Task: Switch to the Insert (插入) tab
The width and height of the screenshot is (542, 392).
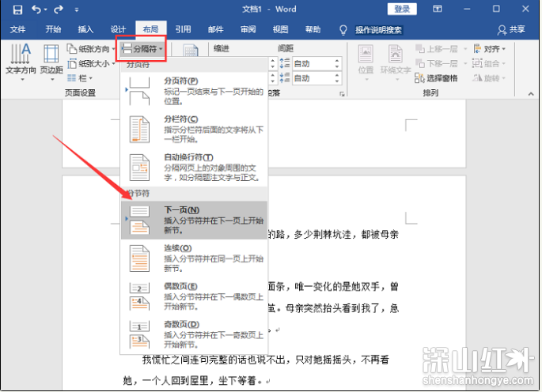Action: [85, 30]
